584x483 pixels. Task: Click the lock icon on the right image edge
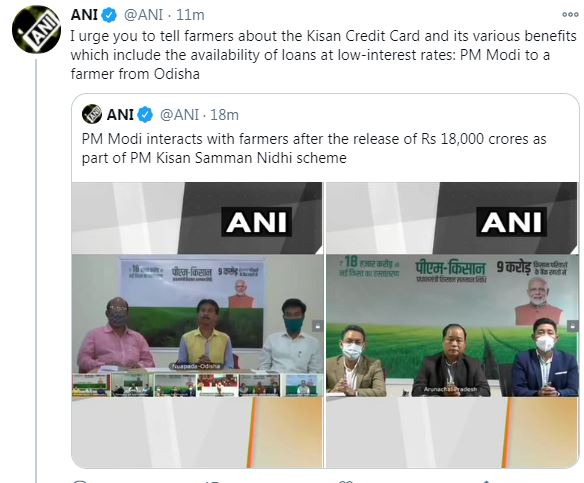pyautogui.click(x=573, y=326)
